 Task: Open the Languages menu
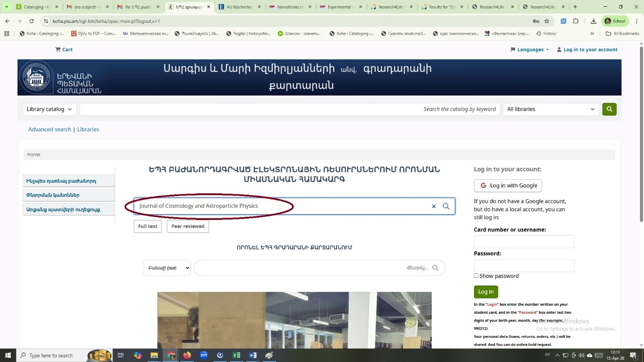coord(530,49)
